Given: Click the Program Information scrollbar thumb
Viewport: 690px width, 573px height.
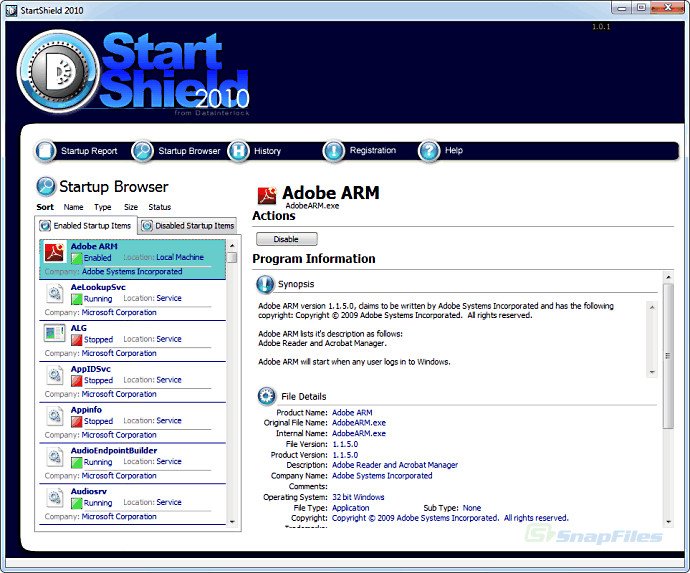Looking at the screenshot, I should (x=668, y=356).
